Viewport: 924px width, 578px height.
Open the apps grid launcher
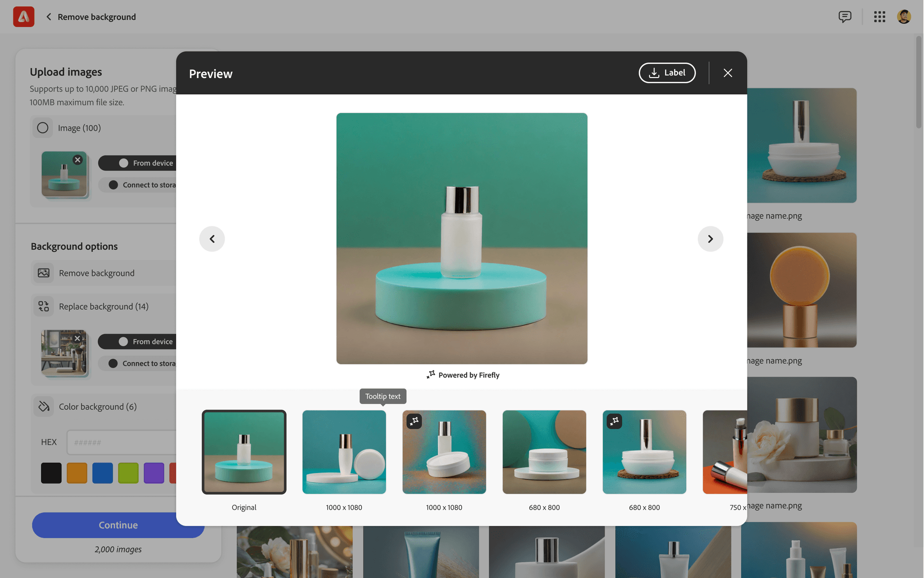pos(879,17)
